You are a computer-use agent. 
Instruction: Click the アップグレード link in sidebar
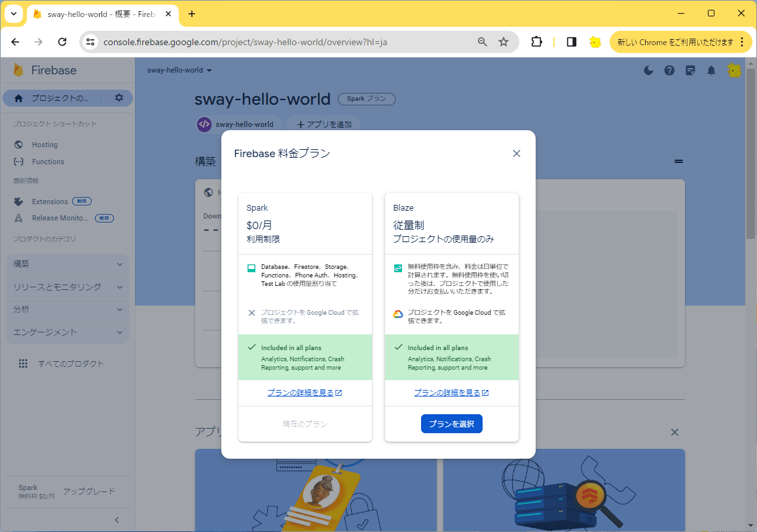(89, 491)
